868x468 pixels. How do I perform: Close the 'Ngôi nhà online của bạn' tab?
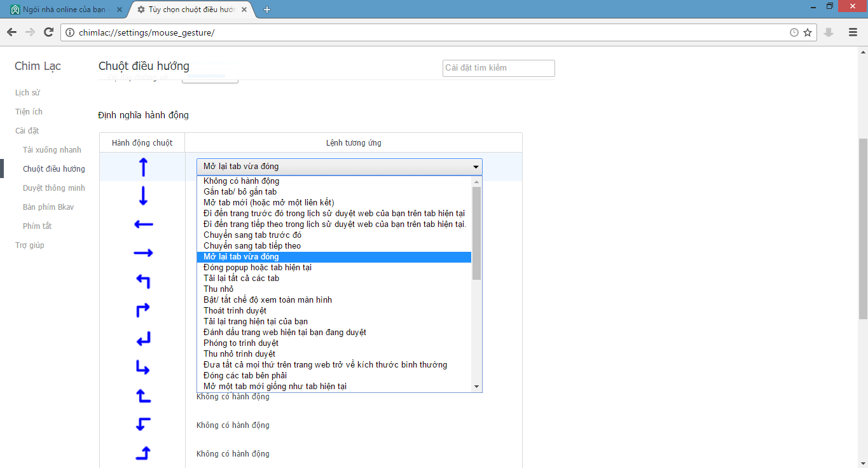point(120,10)
